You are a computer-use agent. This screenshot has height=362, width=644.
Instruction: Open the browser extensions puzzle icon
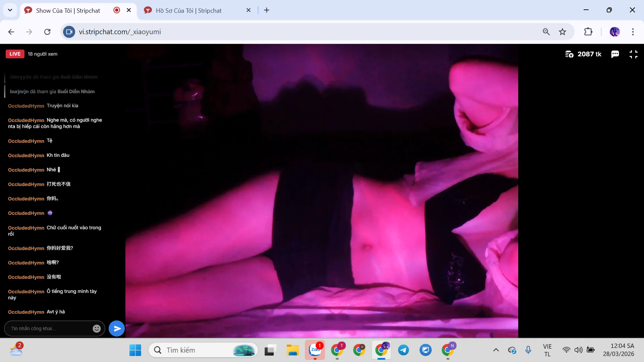(x=588, y=32)
